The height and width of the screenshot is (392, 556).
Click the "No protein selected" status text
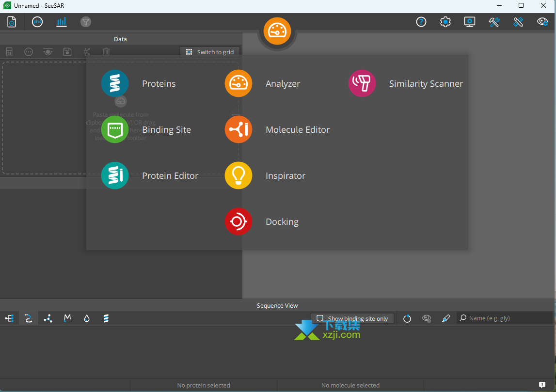[204, 385]
